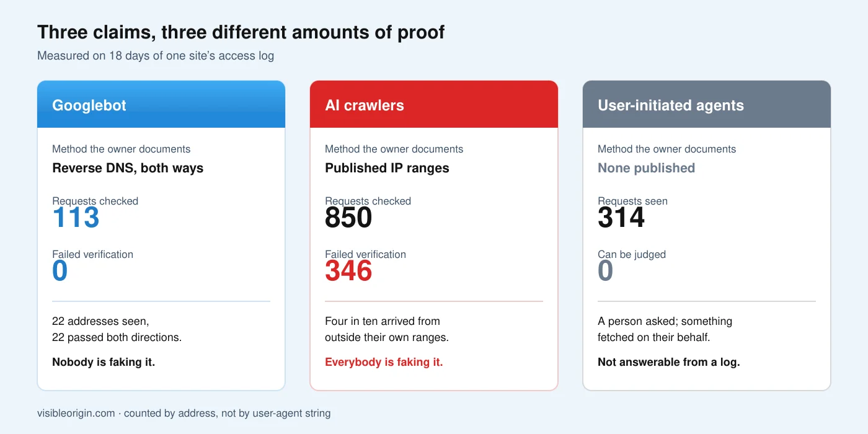Click the blue zero under Googlebot failed verification
Image resolution: width=868 pixels, height=434 pixels.
[x=60, y=271]
